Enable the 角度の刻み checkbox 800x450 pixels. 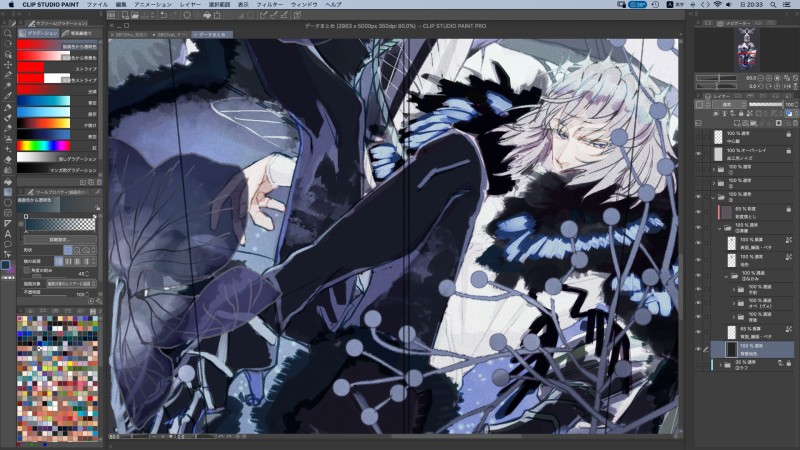point(27,270)
